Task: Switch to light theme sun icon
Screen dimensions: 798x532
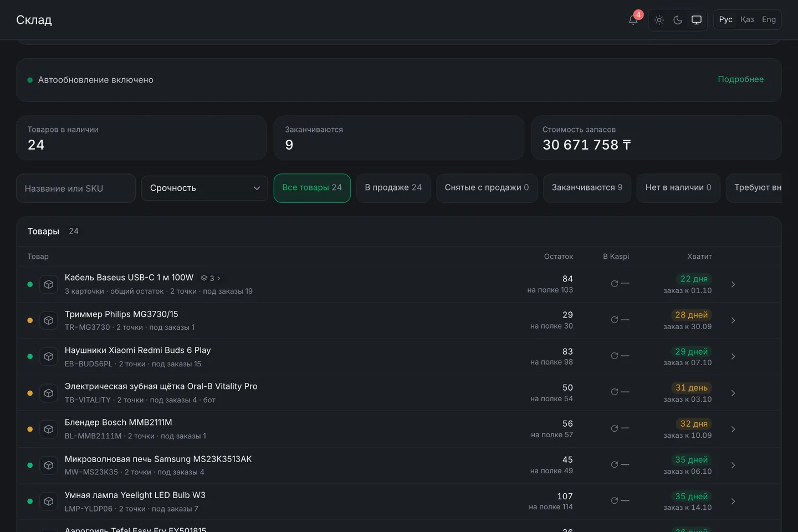Action: click(x=659, y=20)
